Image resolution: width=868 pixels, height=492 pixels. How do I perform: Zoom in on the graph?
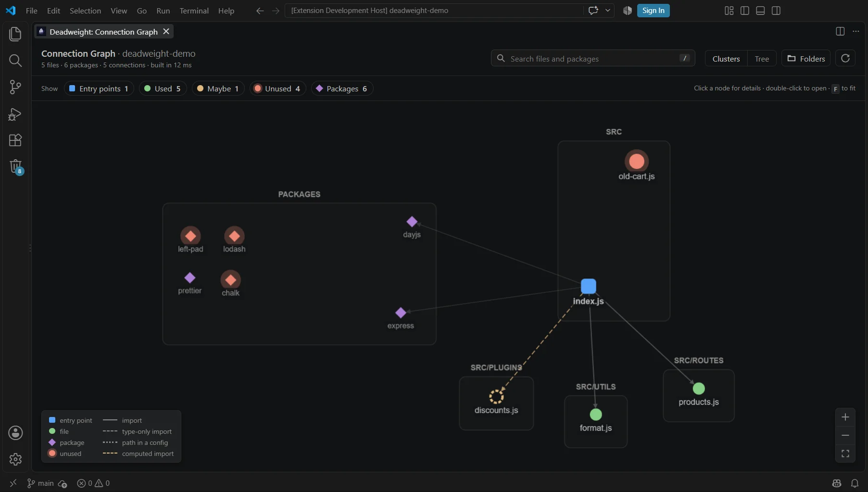point(845,417)
